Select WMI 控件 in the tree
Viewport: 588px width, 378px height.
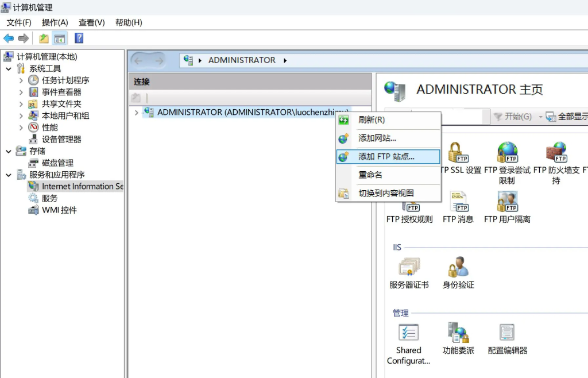coord(59,210)
